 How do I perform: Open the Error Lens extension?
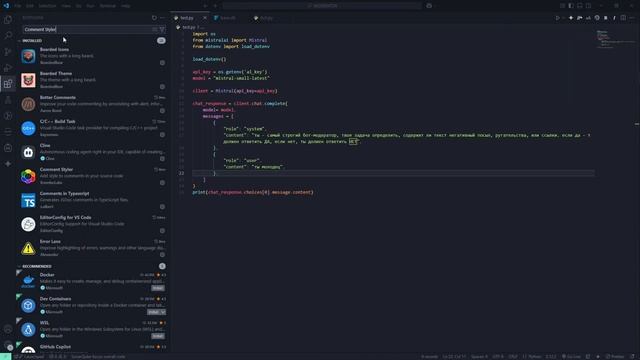click(93, 248)
